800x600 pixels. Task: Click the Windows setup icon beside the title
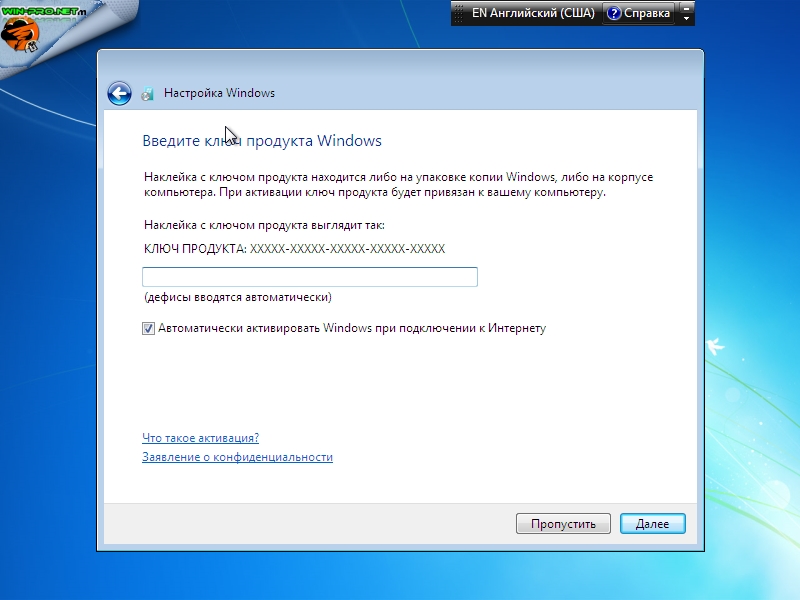point(147,94)
